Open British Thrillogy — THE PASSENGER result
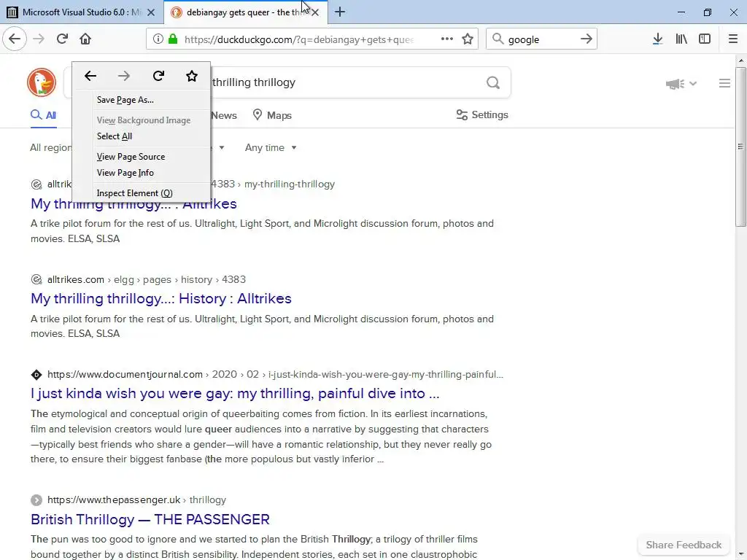 point(150,519)
